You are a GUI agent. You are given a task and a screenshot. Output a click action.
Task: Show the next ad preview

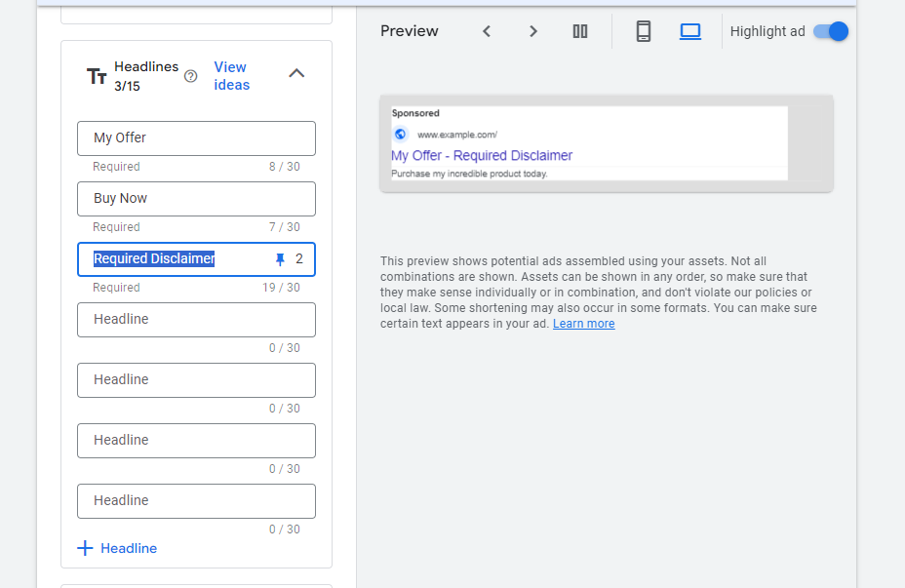click(x=532, y=30)
